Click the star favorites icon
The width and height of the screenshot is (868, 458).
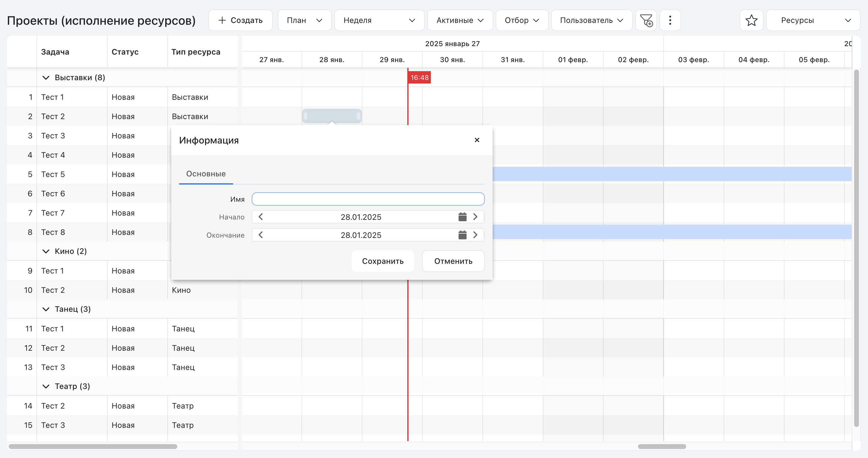coord(751,21)
